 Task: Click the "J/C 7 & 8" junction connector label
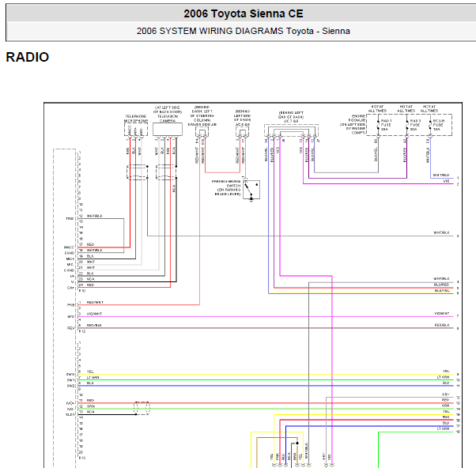(x=291, y=121)
